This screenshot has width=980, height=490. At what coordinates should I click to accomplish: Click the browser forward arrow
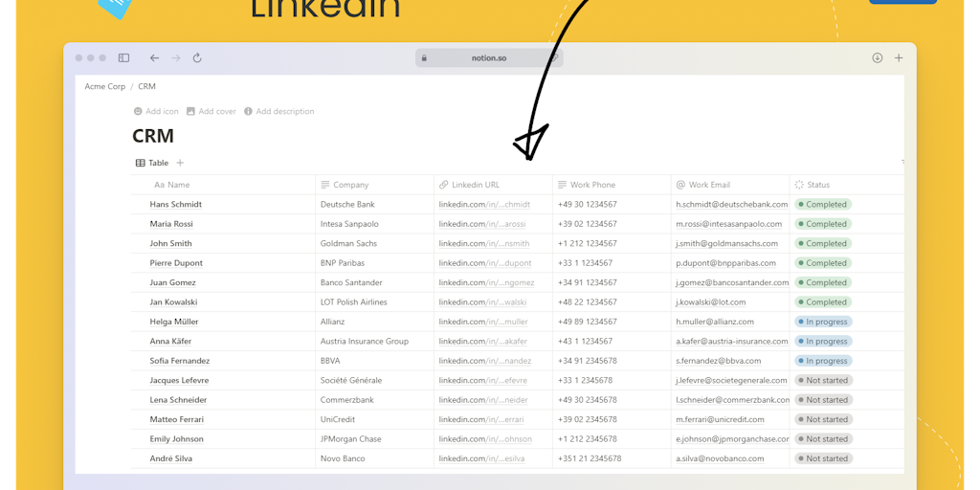tap(175, 58)
